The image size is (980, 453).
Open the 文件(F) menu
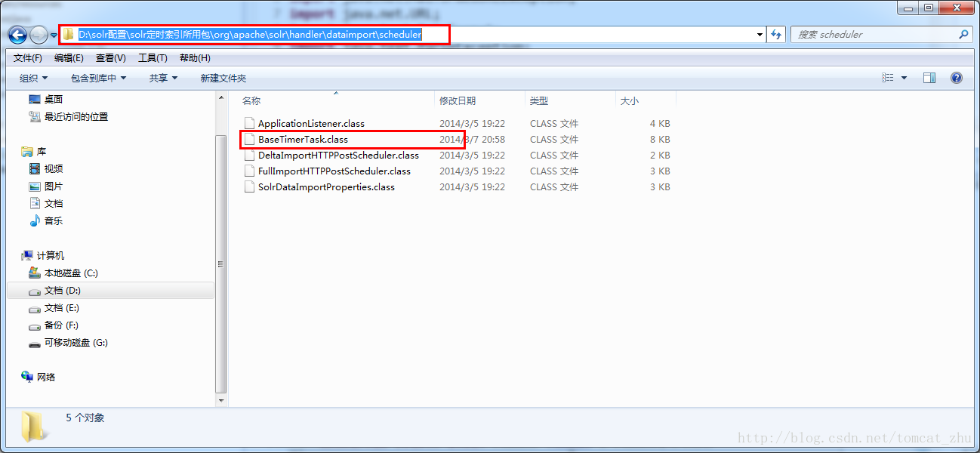tap(27, 58)
